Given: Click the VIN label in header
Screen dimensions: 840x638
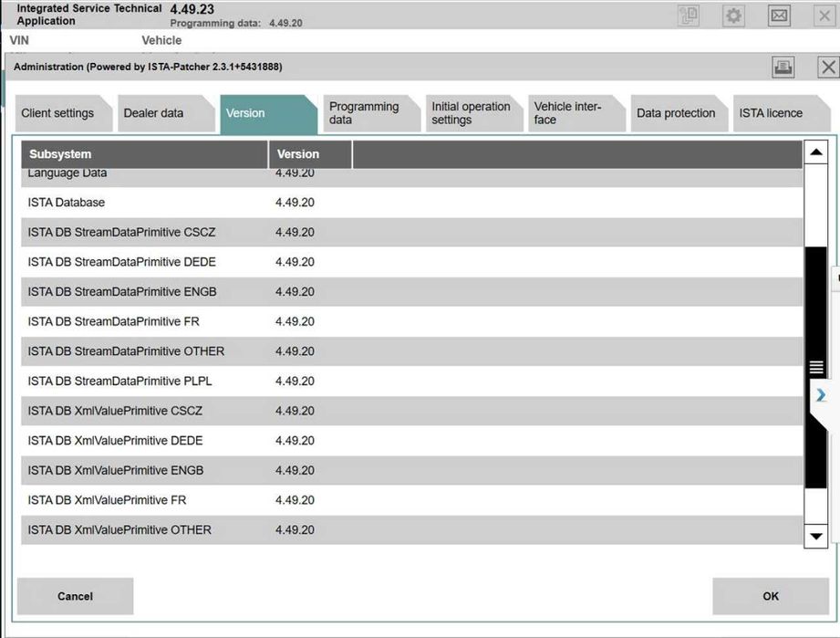Looking at the screenshot, I should [19, 40].
